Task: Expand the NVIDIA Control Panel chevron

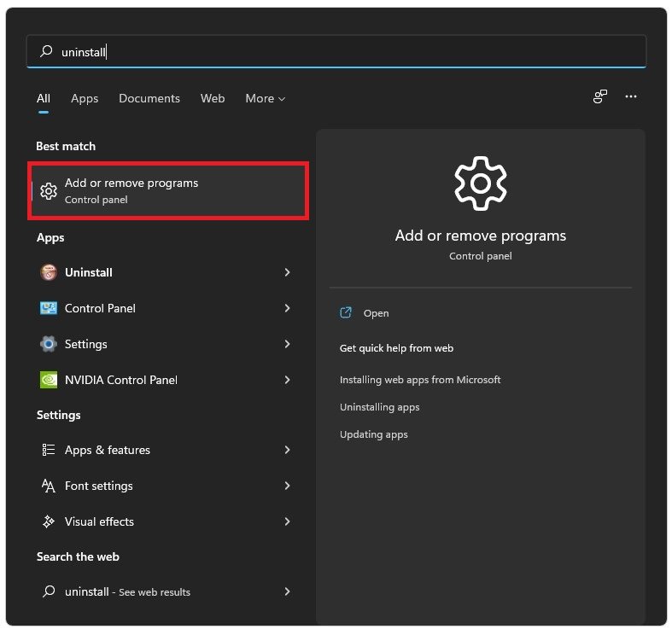Action: point(287,380)
